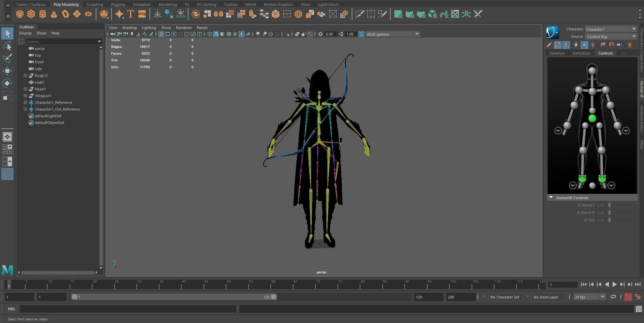Collapse the HumanIK Controls section
Image resolution: width=644 pixels, height=323 pixels.
click(x=551, y=197)
